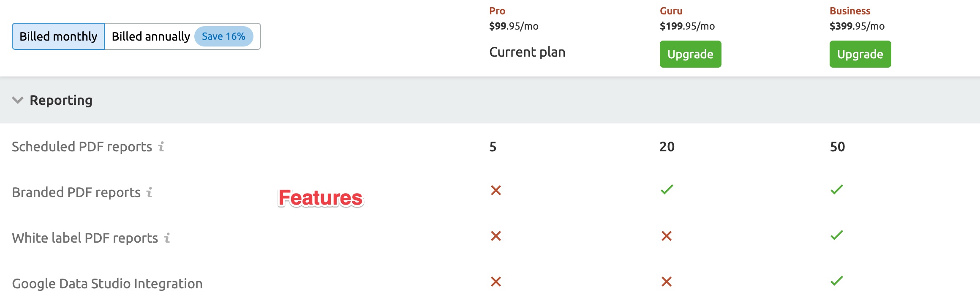The image size is (980, 301).
Task: Select Billed monthly option
Action: click(x=58, y=36)
